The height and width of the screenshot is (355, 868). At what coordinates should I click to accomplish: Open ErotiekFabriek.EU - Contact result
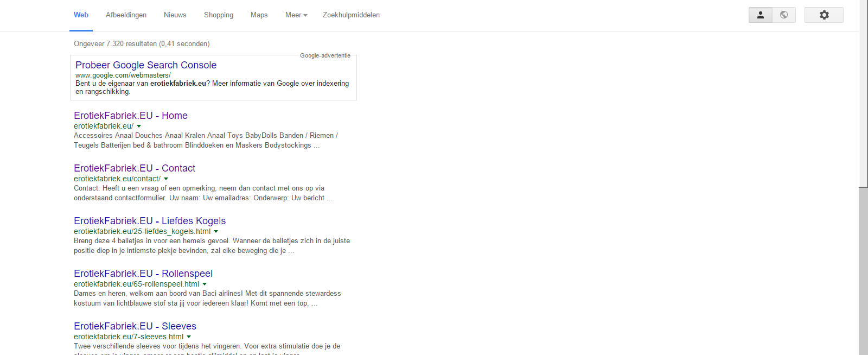pos(135,168)
